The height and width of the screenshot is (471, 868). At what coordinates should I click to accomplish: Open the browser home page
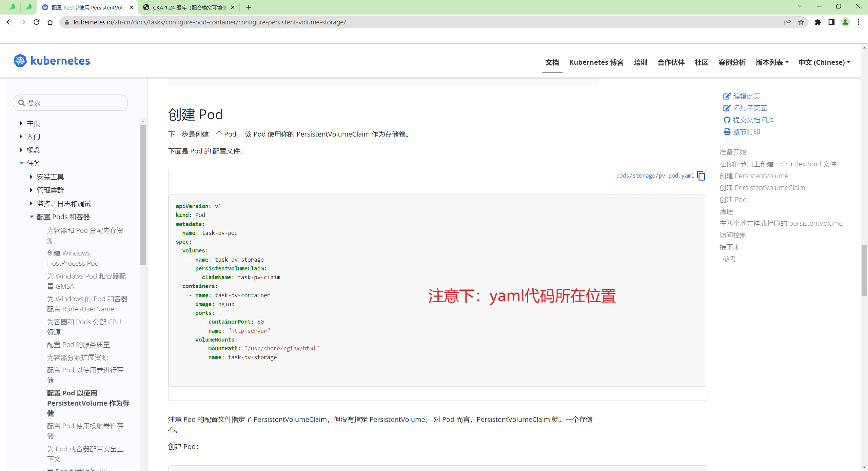click(50, 22)
